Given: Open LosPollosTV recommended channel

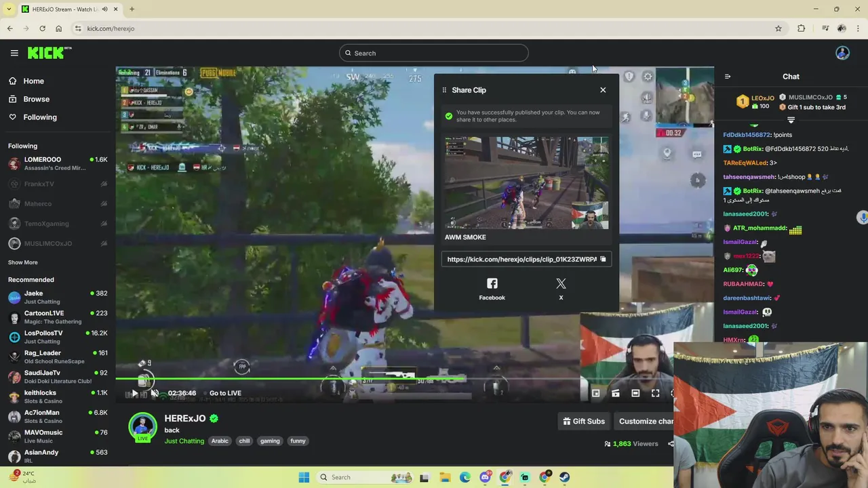Looking at the screenshot, I should point(58,337).
